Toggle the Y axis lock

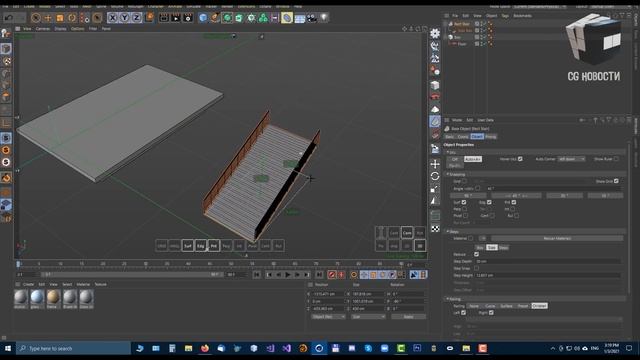pyautogui.click(x=124, y=18)
